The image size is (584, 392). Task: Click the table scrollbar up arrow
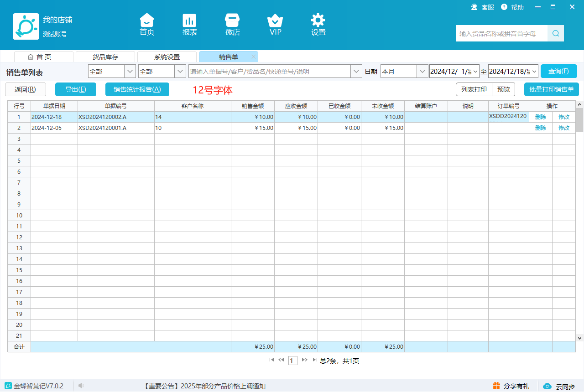click(x=580, y=104)
